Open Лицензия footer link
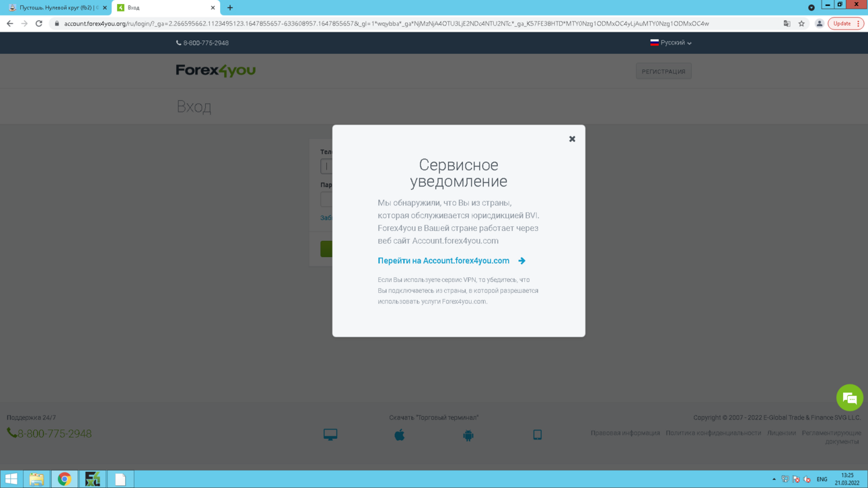The image size is (868, 488). coord(781,433)
